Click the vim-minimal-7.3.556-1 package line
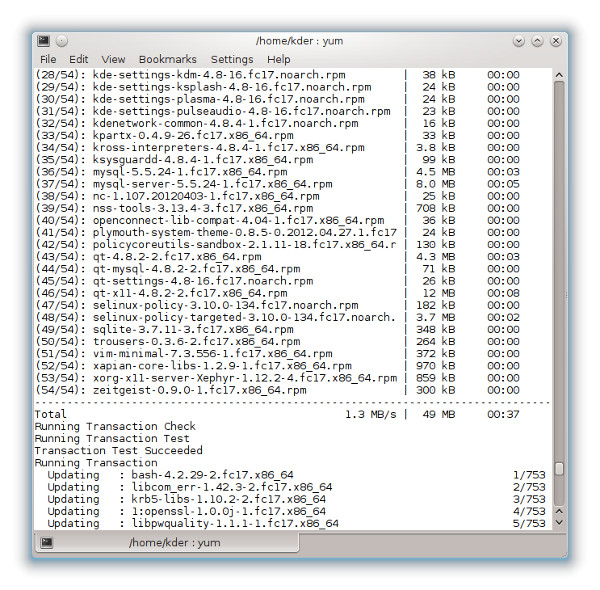 pos(278,354)
